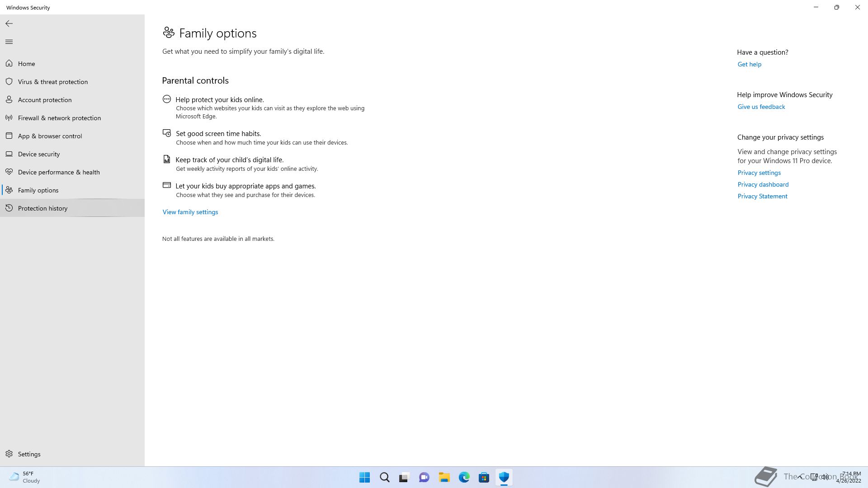Open Privacy Statement link
This screenshot has height=488, width=868.
coord(763,196)
